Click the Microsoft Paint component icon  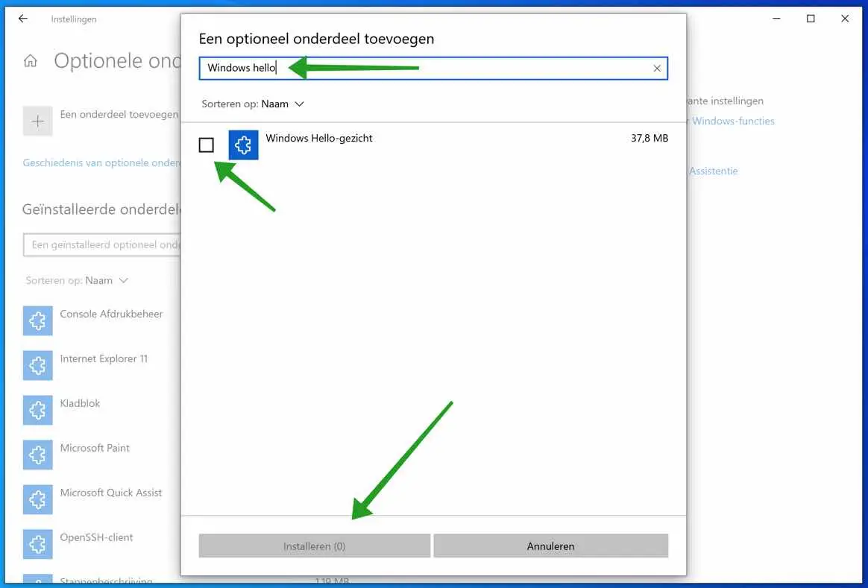(37, 455)
